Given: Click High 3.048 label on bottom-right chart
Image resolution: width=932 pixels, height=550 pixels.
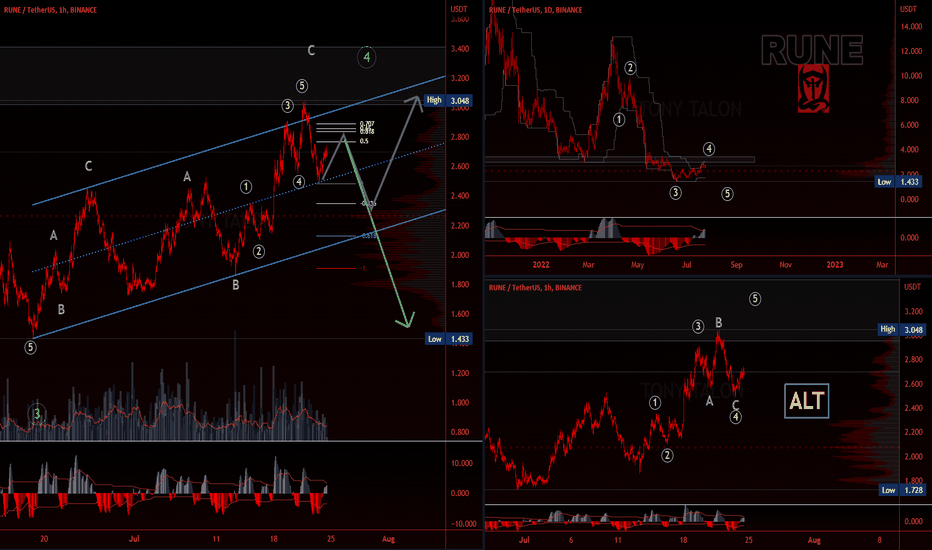Looking at the screenshot, I should 901,329.
